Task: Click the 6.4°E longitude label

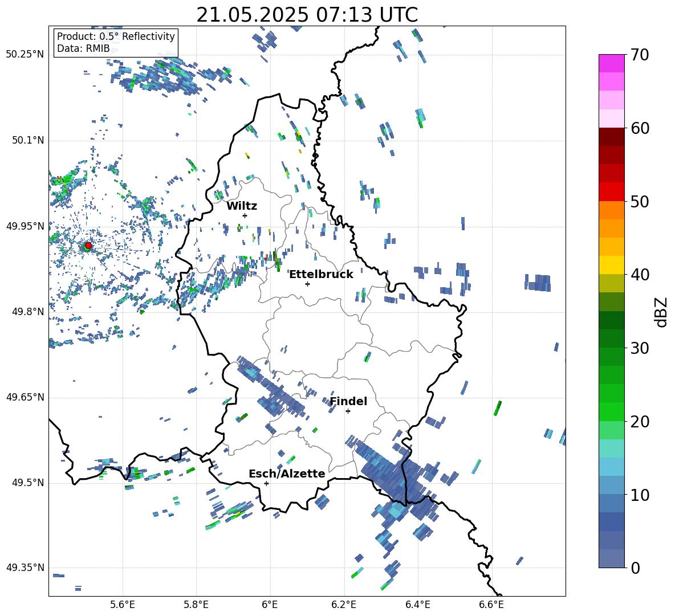Action: (417, 605)
